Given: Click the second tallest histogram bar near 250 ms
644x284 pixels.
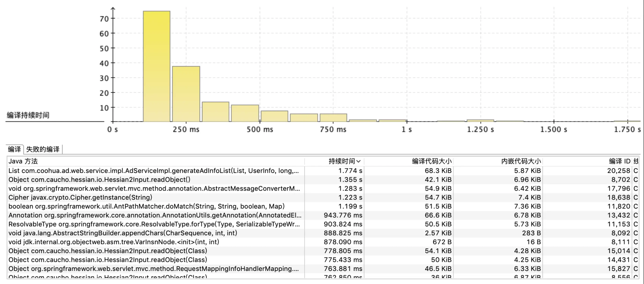Looking at the screenshot, I should 186,94.
